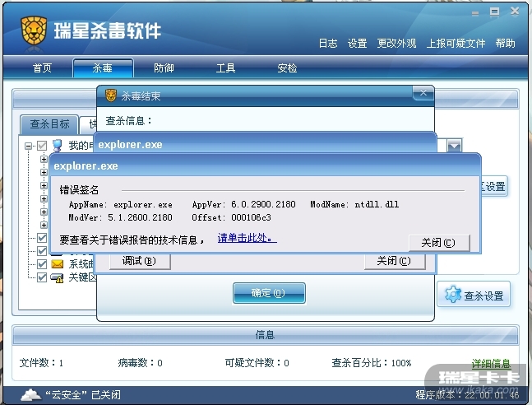Click the ModVer: 5.1.2600.2180 text
This screenshot has width=532, height=405.
(120, 217)
